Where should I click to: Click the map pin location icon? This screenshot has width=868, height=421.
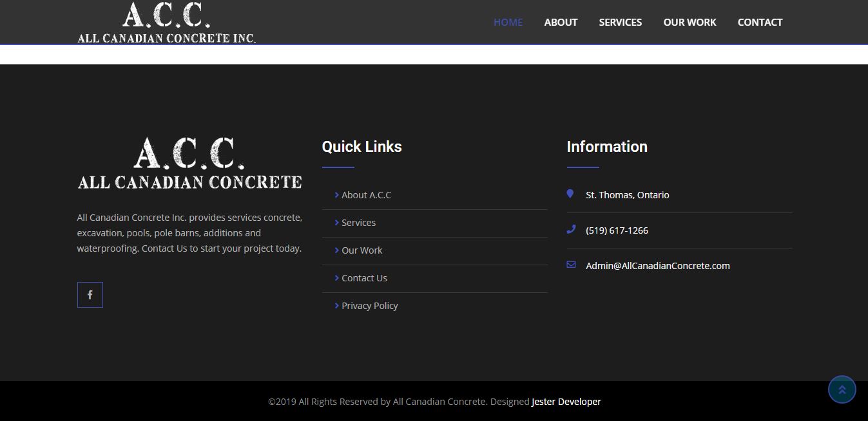570,194
